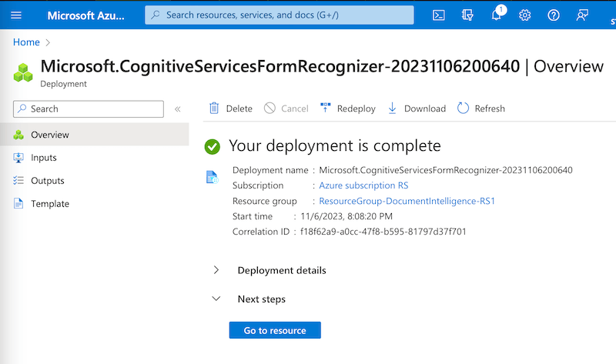Open portal settings gear icon
The image size is (616, 364).
pos(525,15)
